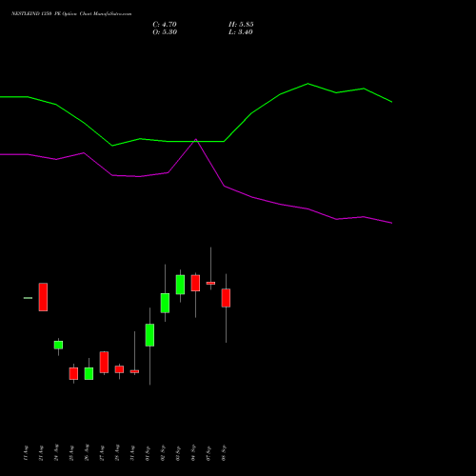Click the '03 Sep' date label
The height and width of the screenshot is (476, 476).
click(178, 453)
